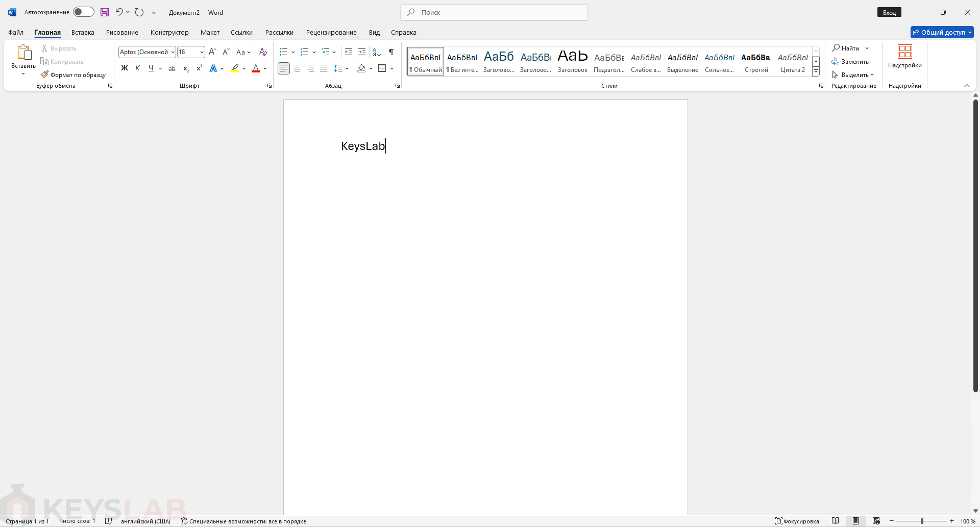The image size is (980, 527).
Task: Apply strikethrough formatting icon
Action: (x=172, y=68)
